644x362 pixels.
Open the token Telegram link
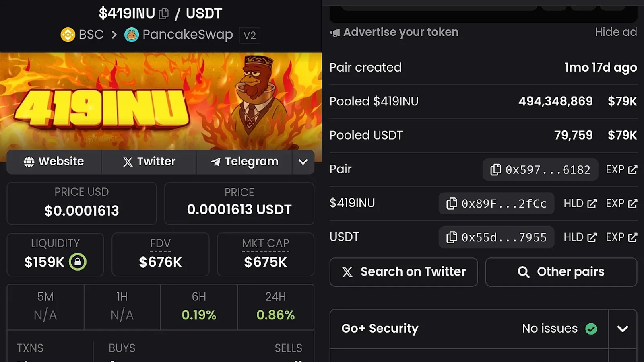(244, 162)
